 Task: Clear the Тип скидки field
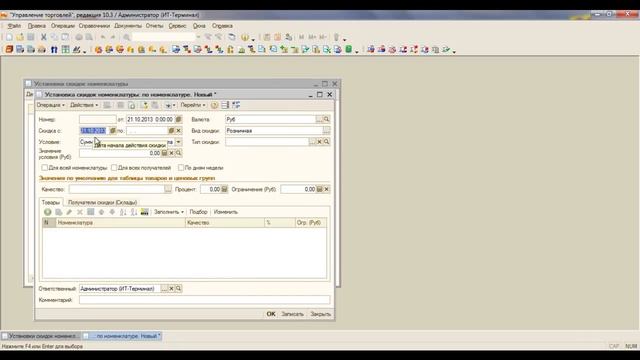click(320, 142)
